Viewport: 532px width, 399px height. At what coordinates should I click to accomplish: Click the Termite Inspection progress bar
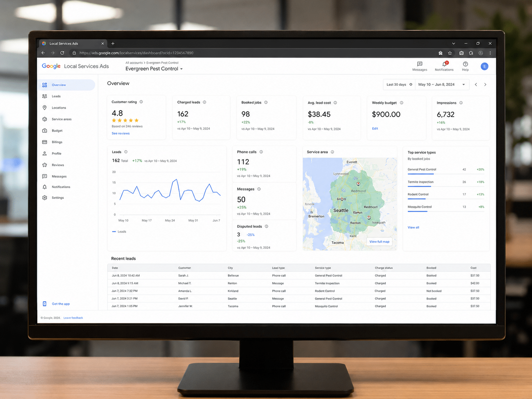click(446, 186)
